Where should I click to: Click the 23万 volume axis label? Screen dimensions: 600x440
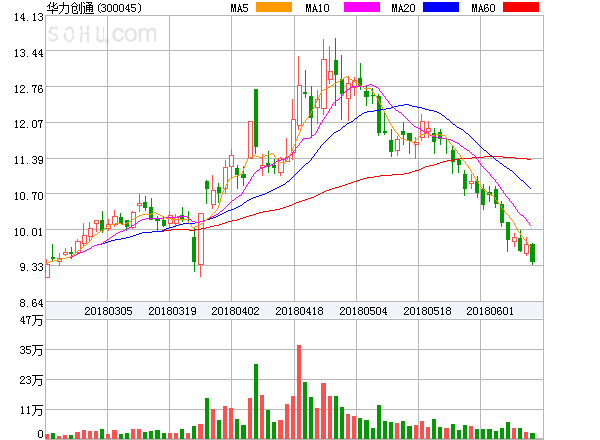pos(31,380)
